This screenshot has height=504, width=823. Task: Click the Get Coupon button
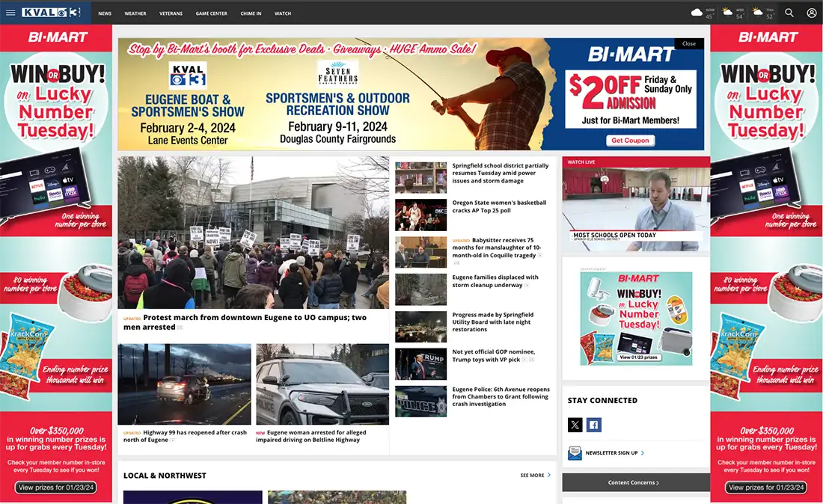pos(630,141)
